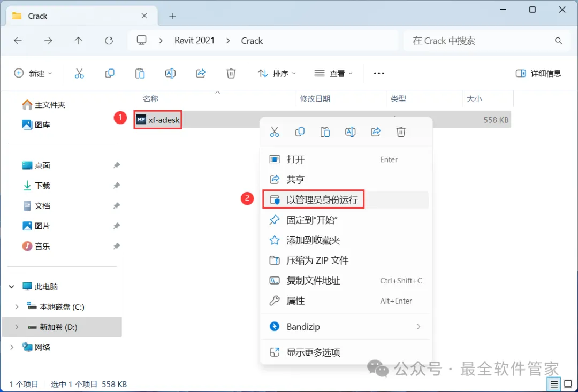
Task: Open the Bandizip submenu
Action: point(345,326)
